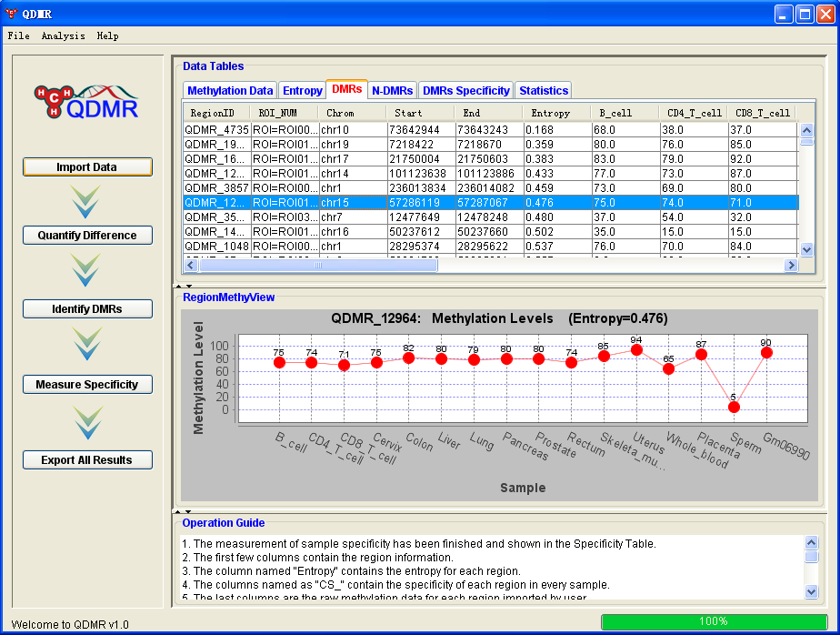Click the Welcome to QDMR v1.0 status text

coord(70,624)
